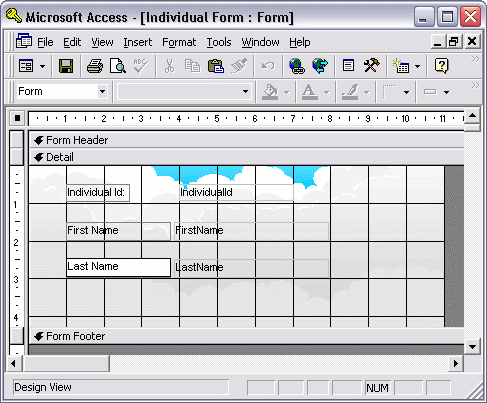Expand the Special Effect dropdown arrow
Viewport: 487px width, 403px height.
point(446,92)
